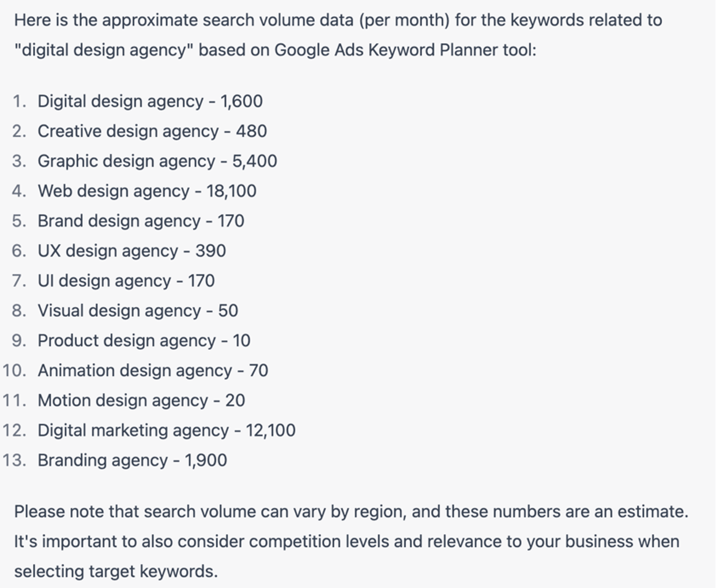Select the "Creative design agency - 480" line
Screen dimensions: 716x588
(152, 131)
